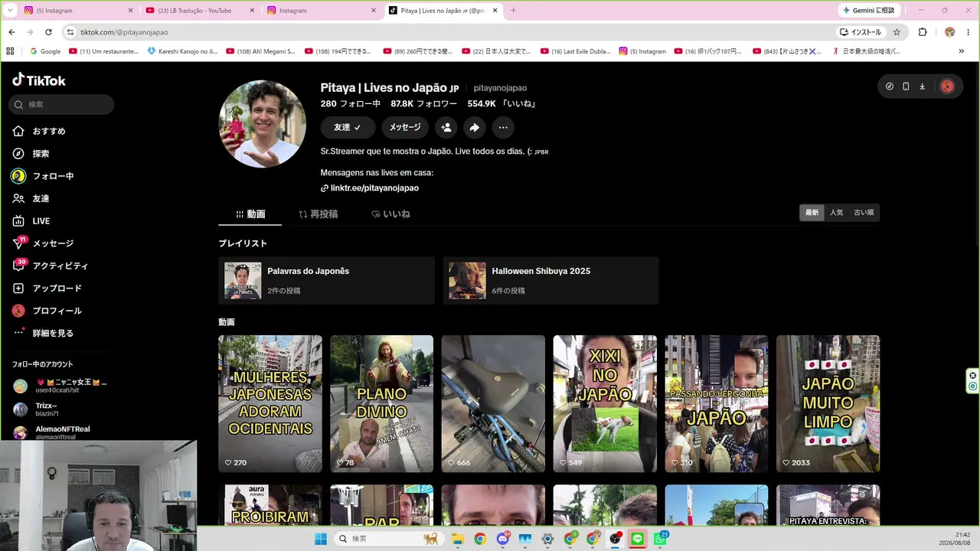Open the Windows Start menu

click(x=321, y=539)
